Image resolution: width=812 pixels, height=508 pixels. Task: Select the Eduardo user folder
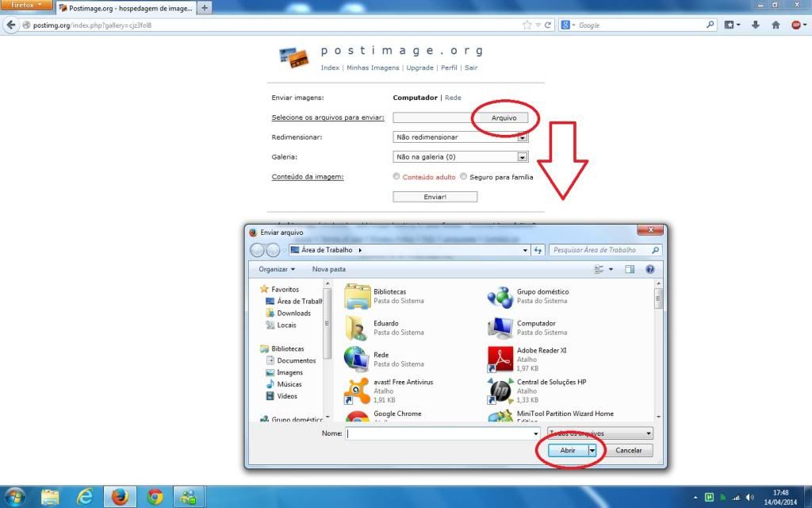[x=357, y=328]
